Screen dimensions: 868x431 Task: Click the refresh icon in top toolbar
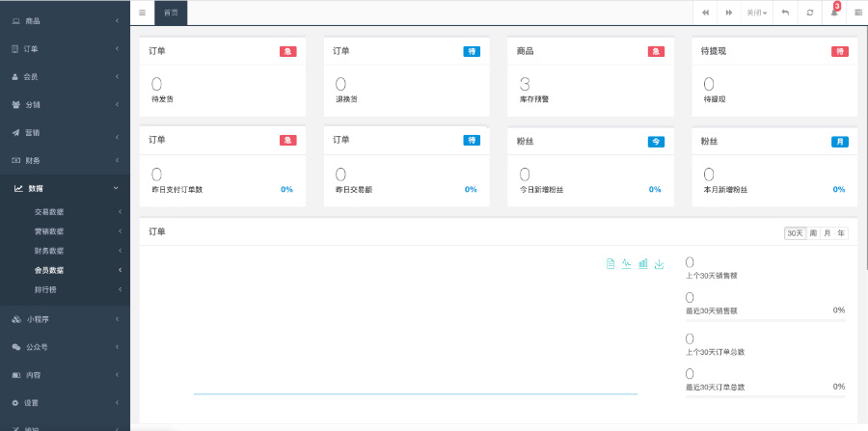coord(809,13)
